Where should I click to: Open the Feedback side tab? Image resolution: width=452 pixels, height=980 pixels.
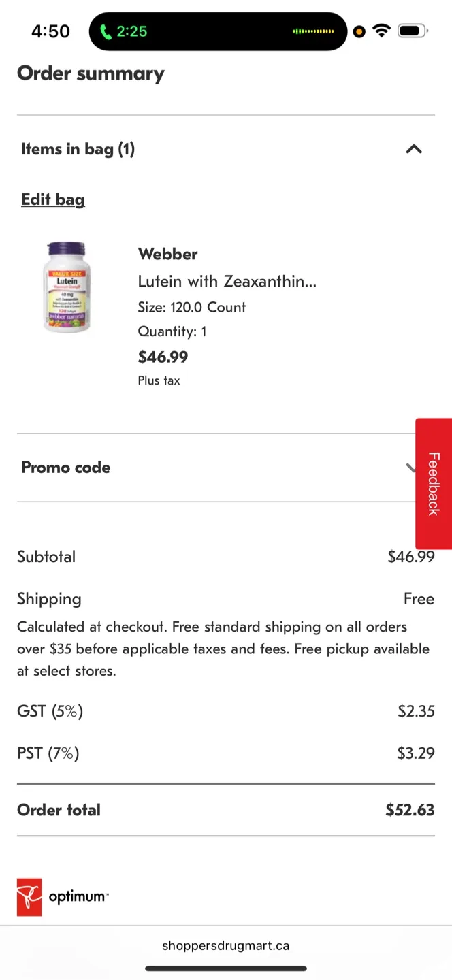point(434,483)
